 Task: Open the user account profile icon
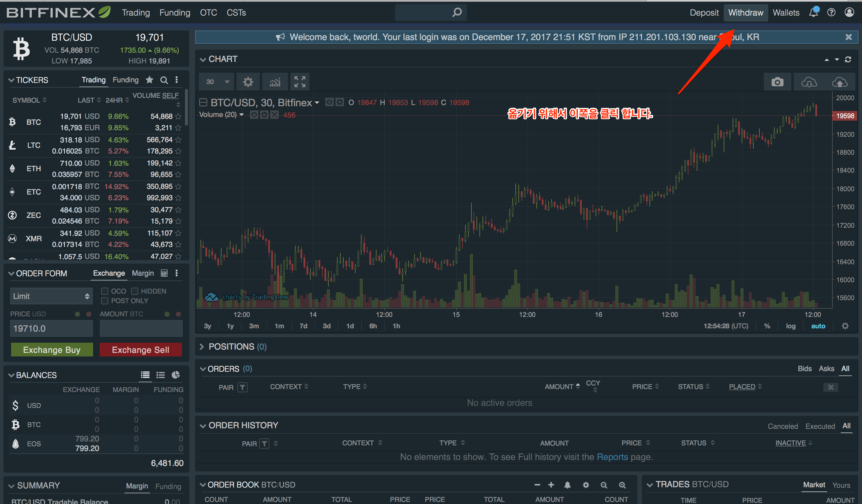pyautogui.click(x=849, y=13)
